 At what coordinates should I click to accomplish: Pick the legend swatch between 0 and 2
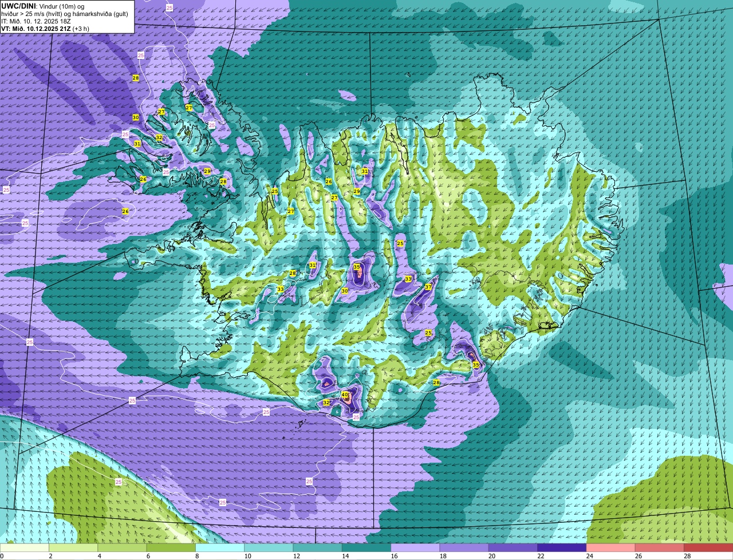click(x=25, y=547)
